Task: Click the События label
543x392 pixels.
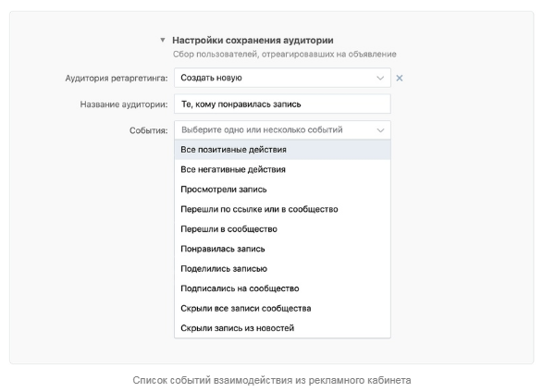Action: click(x=149, y=130)
